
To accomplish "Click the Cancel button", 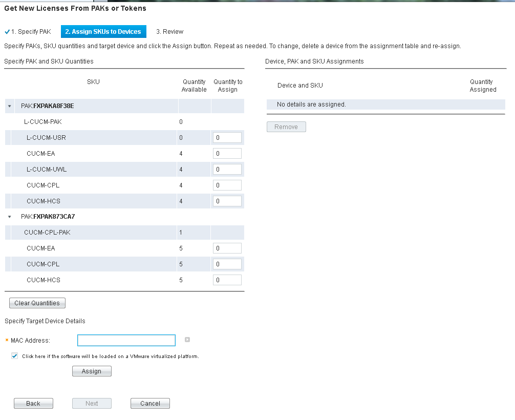I will (150, 403).
